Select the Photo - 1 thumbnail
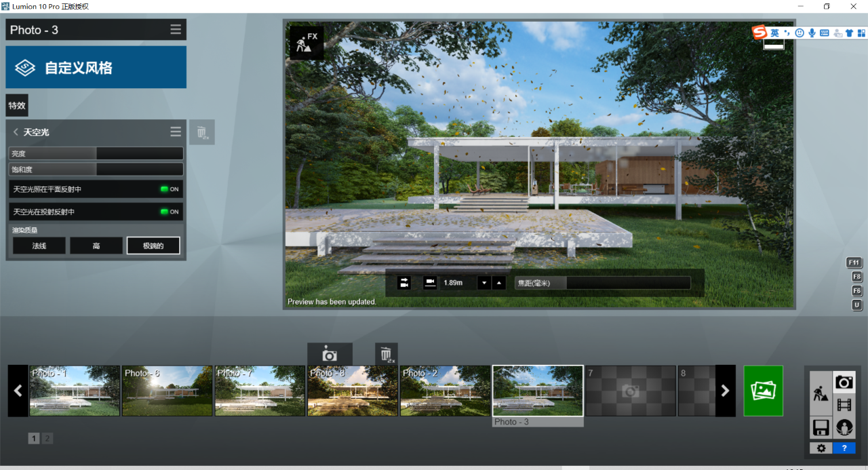Viewport: 868px width, 470px height. tap(75, 391)
